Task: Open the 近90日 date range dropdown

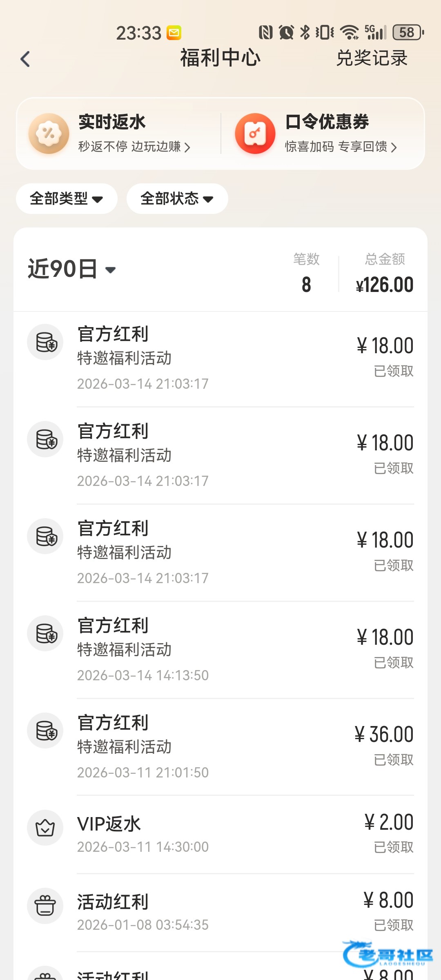Action: (72, 269)
